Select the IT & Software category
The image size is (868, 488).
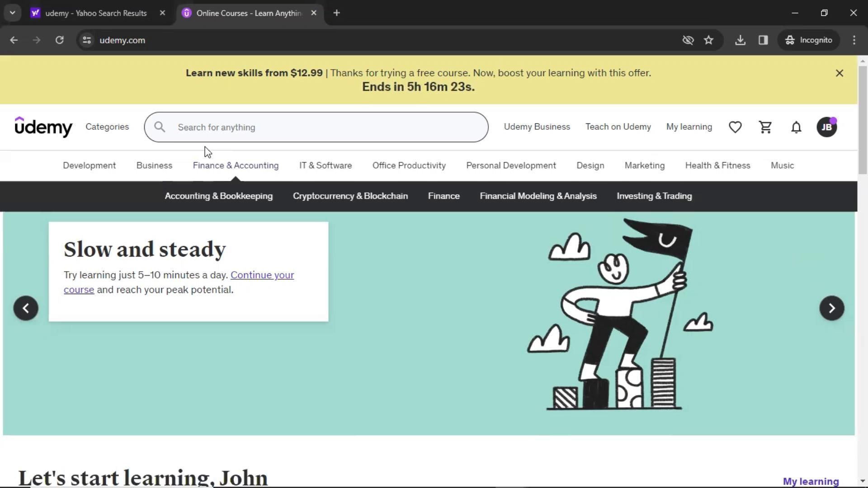tap(325, 165)
